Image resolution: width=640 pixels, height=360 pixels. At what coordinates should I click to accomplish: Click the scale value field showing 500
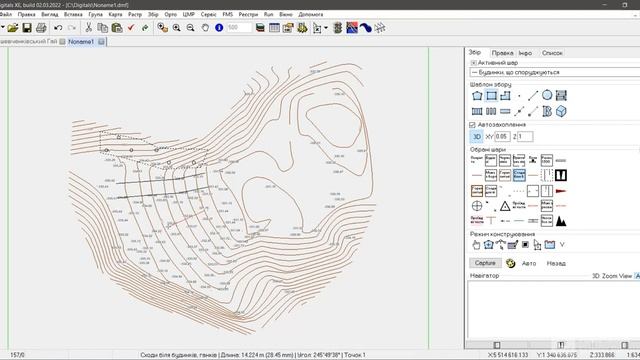pyautogui.click(x=239, y=28)
